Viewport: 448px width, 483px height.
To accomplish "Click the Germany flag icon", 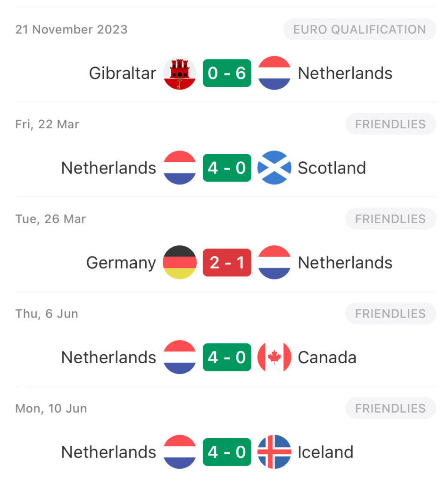I will pyautogui.click(x=180, y=262).
